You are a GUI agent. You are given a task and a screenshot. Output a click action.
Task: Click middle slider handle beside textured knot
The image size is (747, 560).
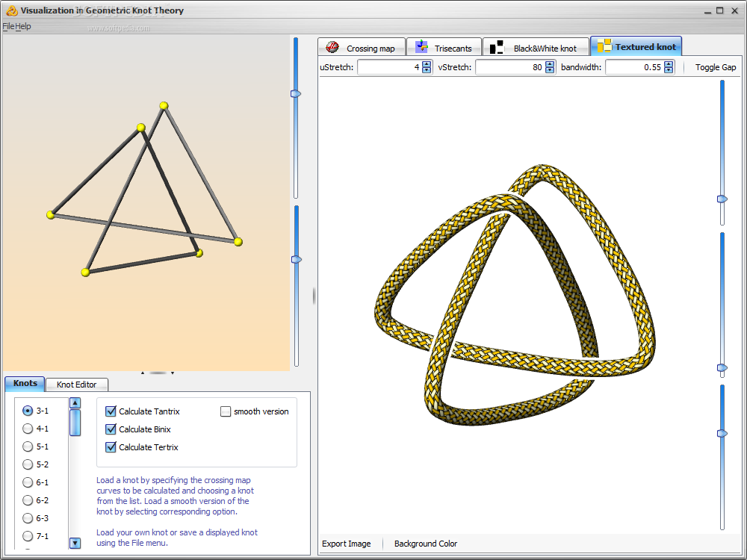(x=722, y=367)
